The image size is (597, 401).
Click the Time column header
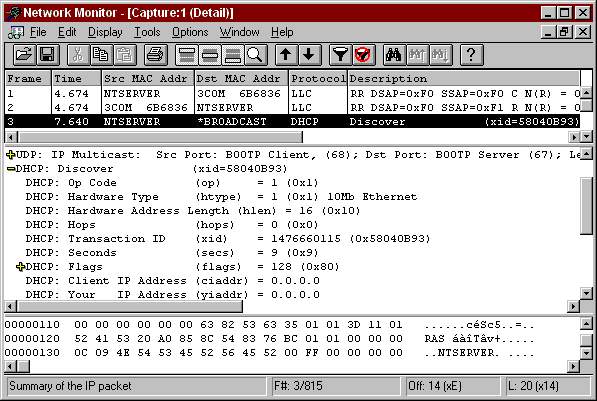77,78
